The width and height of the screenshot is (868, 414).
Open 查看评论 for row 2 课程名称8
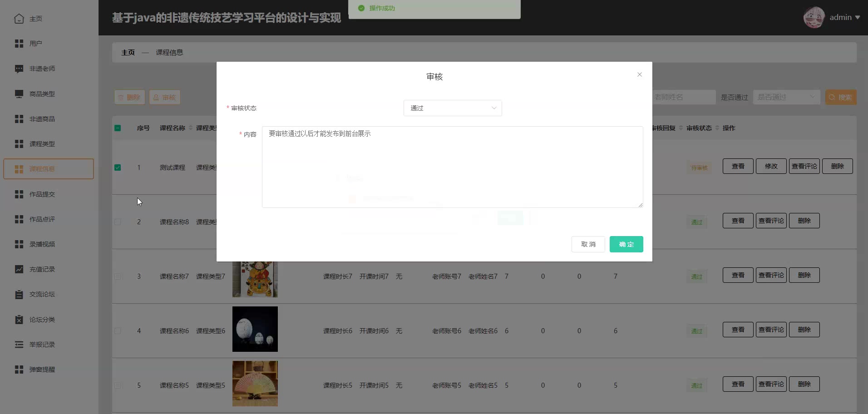tap(771, 221)
